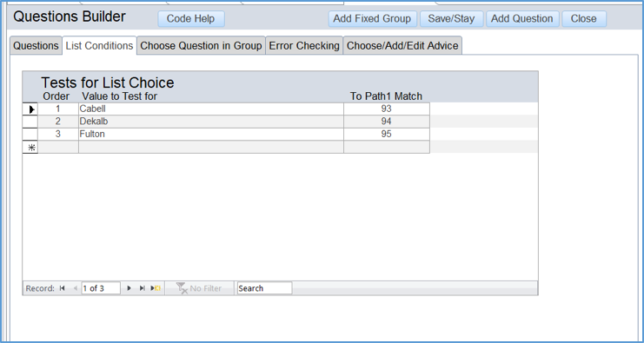This screenshot has height=343, width=644.
Task: Select the Dekalb row's record selector
Action: pos(30,122)
